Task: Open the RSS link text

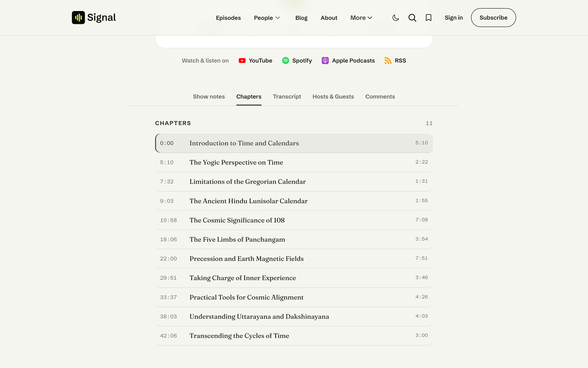Action: pyautogui.click(x=400, y=61)
